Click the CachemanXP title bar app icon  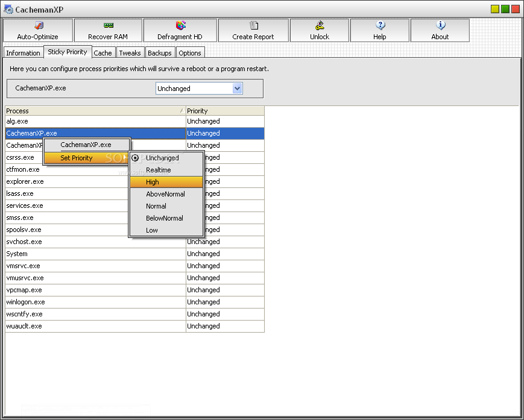pos(8,10)
